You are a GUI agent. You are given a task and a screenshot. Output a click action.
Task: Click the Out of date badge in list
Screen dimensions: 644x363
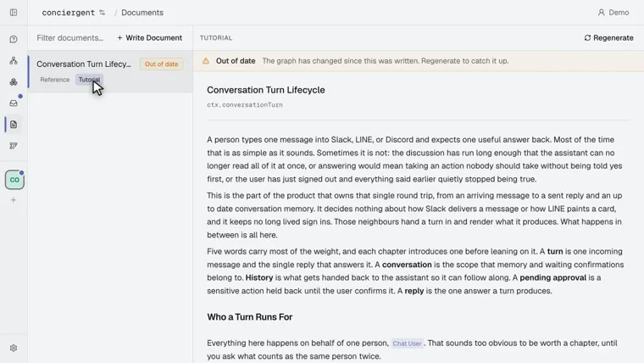coord(161,64)
